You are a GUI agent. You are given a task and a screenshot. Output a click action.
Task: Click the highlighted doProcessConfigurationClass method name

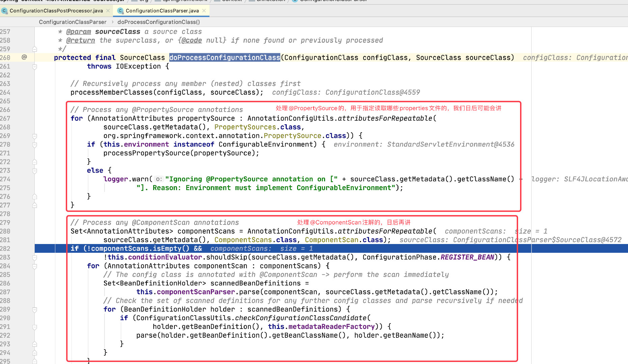[x=225, y=58]
